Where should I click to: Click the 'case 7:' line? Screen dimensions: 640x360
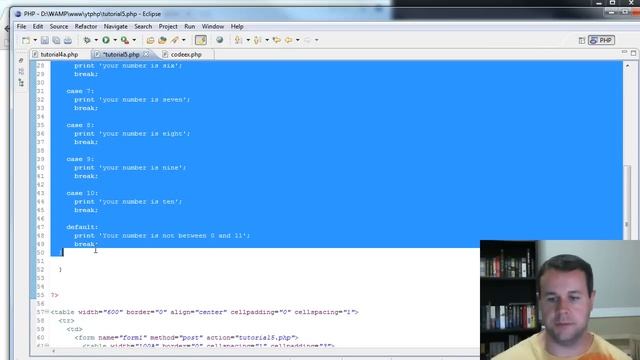click(x=80, y=91)
